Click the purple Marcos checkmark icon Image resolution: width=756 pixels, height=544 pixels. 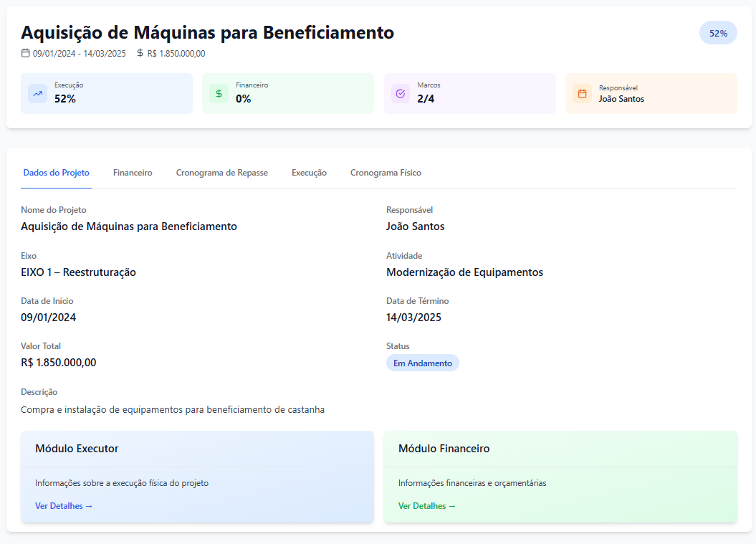401,94
